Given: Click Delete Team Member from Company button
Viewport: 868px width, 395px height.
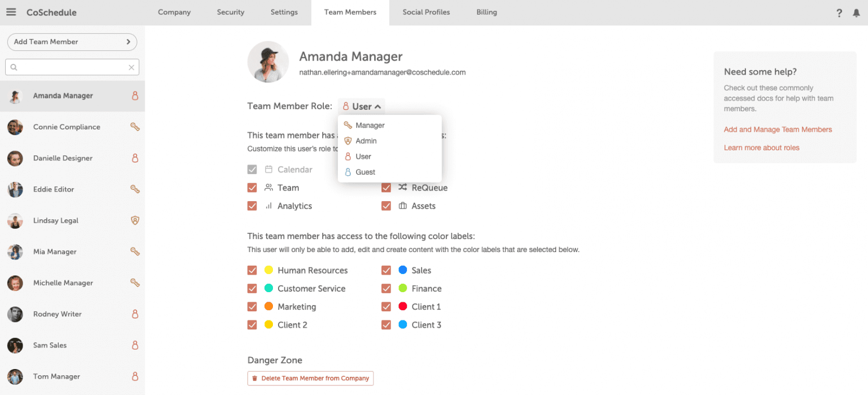Looking at the screenshot, I should (x=310, y=379).
